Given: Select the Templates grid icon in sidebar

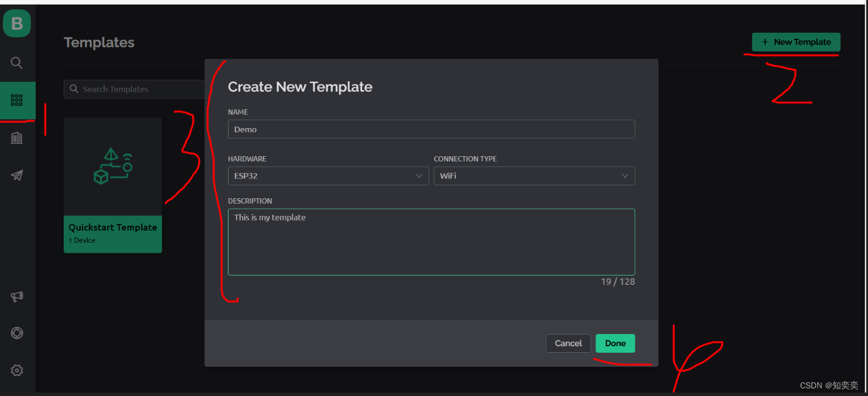Looking at the screenshot, I should (17, 101).
